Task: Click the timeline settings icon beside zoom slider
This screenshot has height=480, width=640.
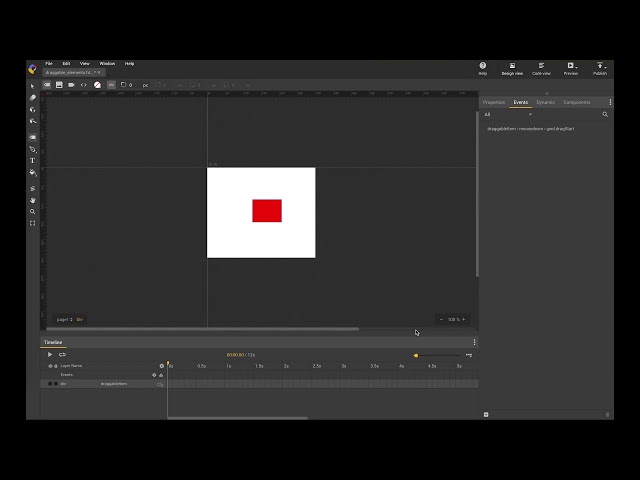Action: coord(469,355)
